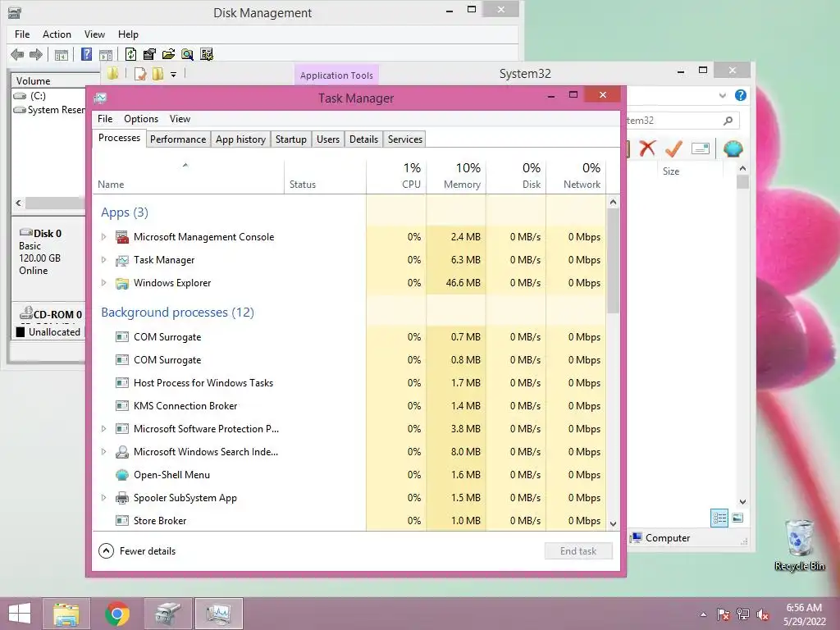Expand the Windows Explorer process row
The width and height of the screenshot is (840, 630).
(x=104, y=283)
